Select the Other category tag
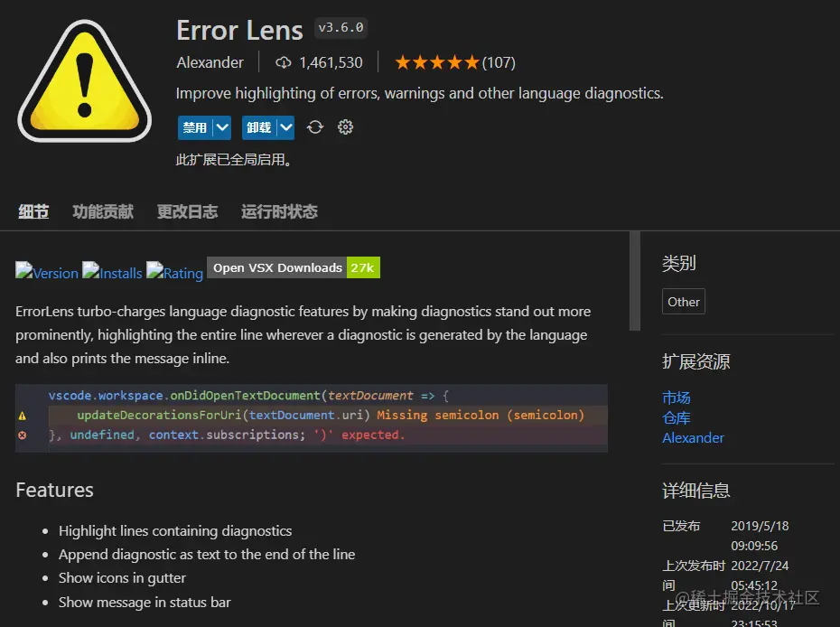 point(684,302)
